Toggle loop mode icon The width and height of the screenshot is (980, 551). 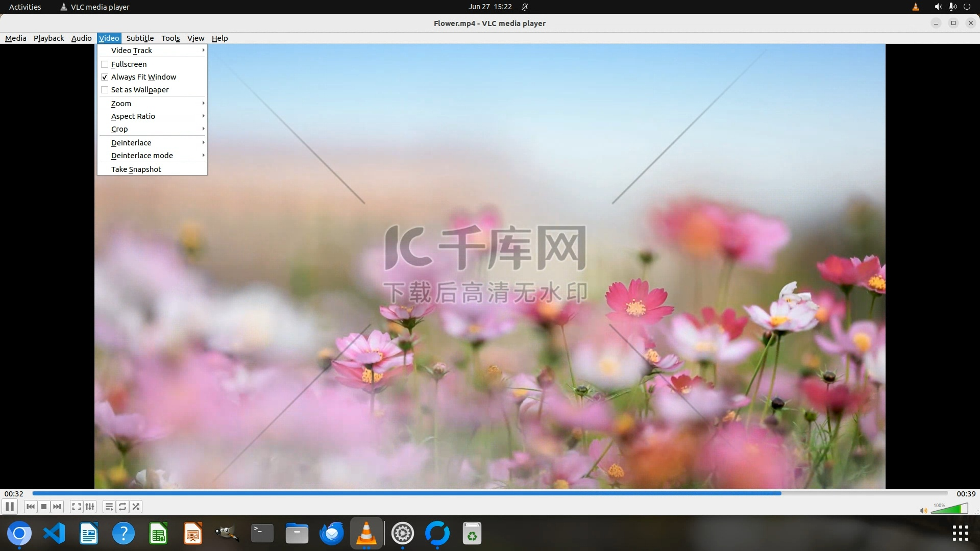122,507
